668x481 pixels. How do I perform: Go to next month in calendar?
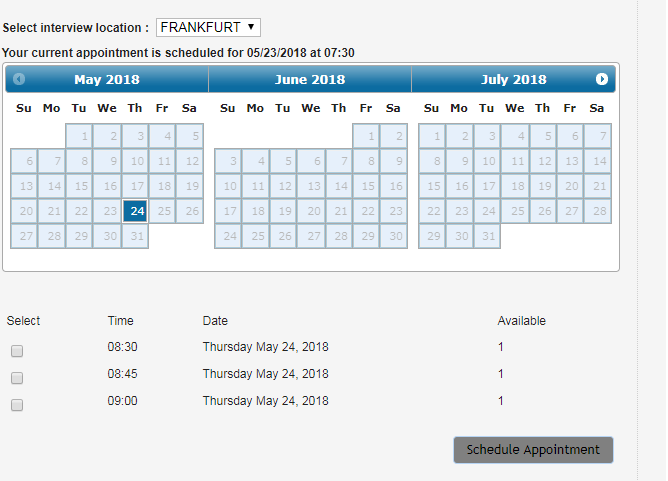(601, 79)
